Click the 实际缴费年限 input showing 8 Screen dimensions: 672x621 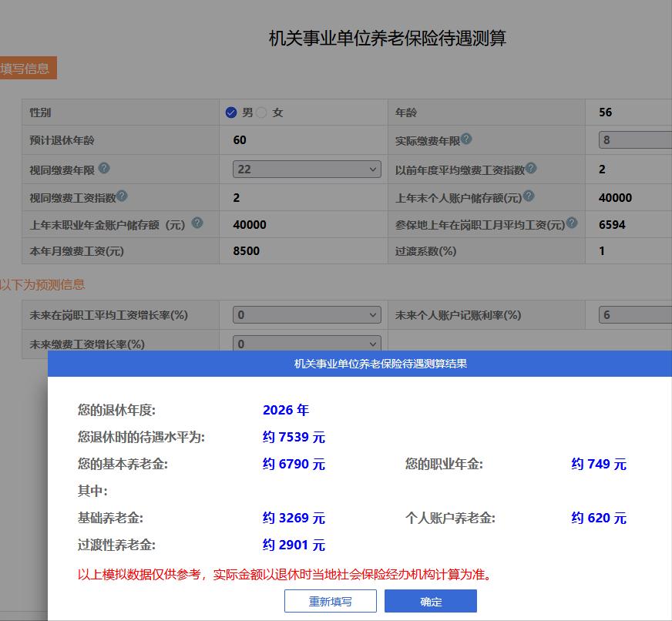(x=636, y=140)
